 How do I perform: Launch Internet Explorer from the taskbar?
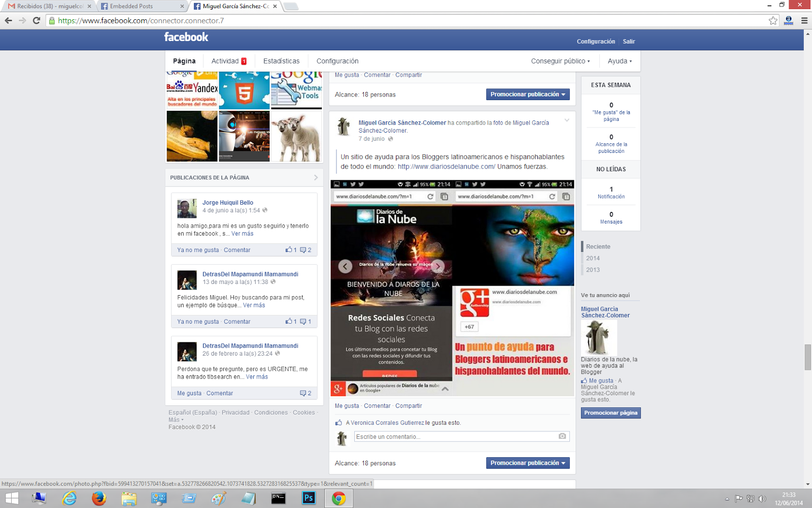(69, 498)
